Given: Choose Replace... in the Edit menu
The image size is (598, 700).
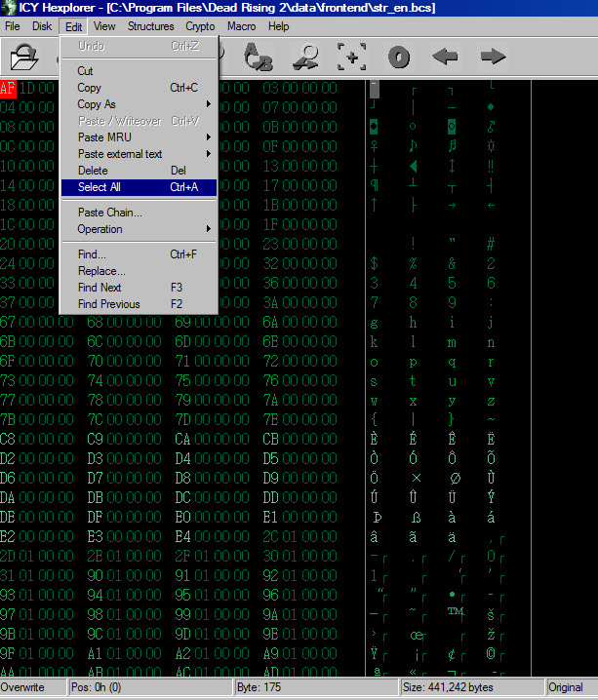Looking at the screenshot, I should tap(139, 270).
